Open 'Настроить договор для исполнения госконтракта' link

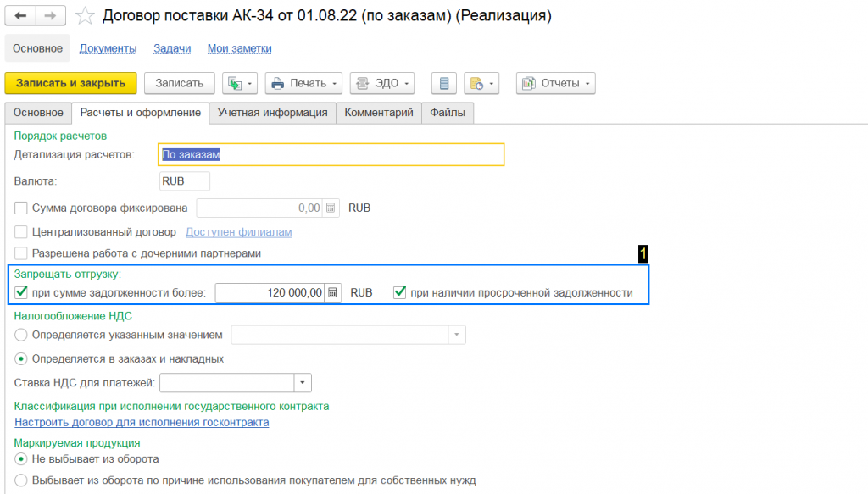142,422
